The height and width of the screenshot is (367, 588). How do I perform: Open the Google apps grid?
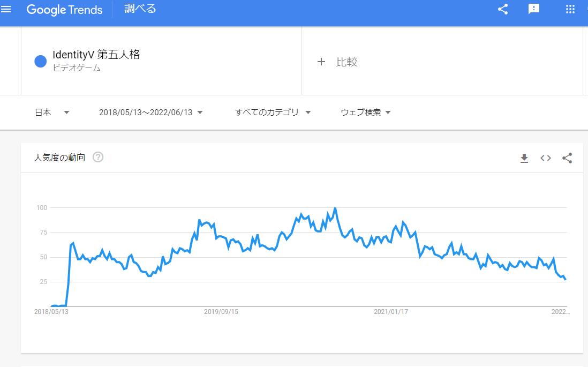coord(570,9)
